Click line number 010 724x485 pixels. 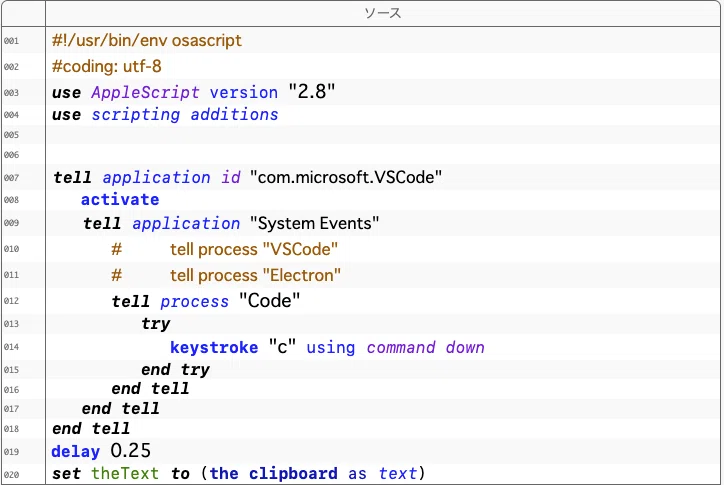pyautogui.click(x=12, y=249)
